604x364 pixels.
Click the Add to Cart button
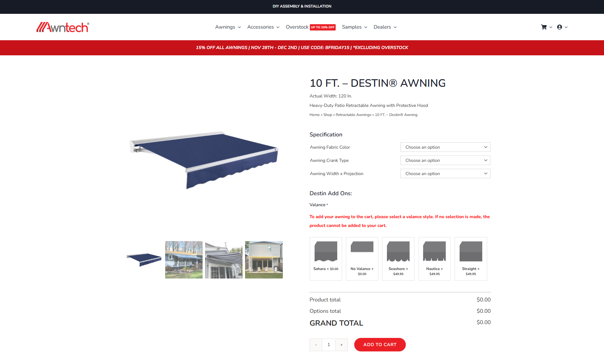pyautogui.click(x=380, y=345)
